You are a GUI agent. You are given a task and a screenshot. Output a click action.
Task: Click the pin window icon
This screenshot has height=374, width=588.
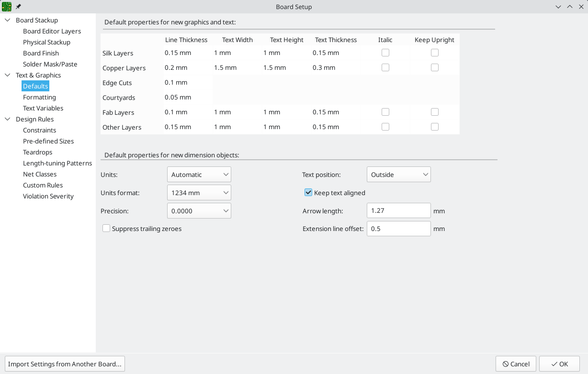click(x=19, y=7)
